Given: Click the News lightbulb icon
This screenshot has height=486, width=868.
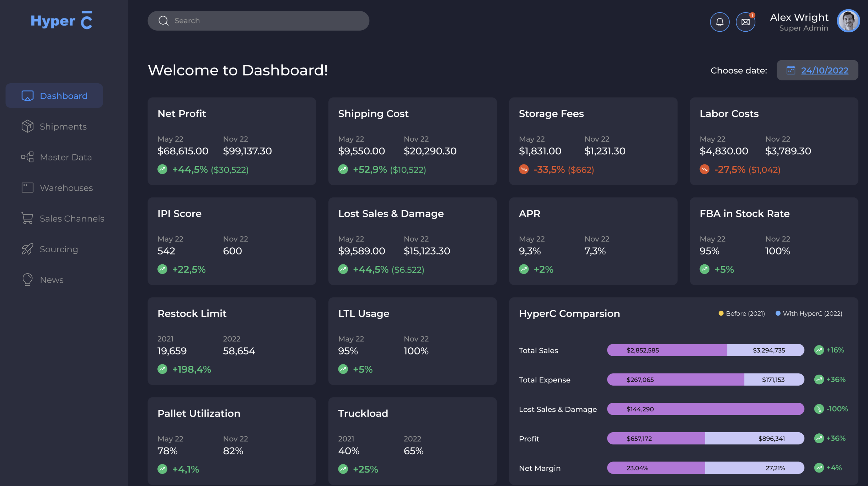Looking at the screenshot, I should click(x=27, y=280).
